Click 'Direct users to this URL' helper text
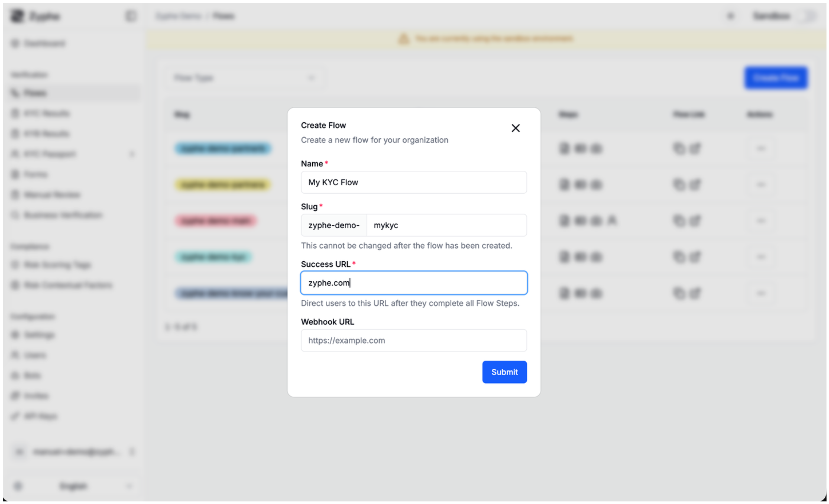 pos(410,303)
